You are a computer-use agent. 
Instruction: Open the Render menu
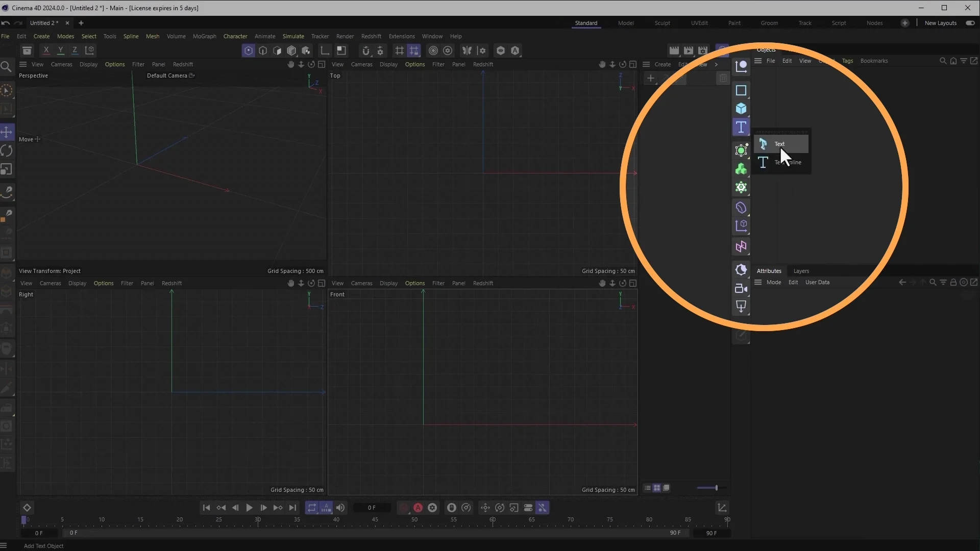(345, 36)
